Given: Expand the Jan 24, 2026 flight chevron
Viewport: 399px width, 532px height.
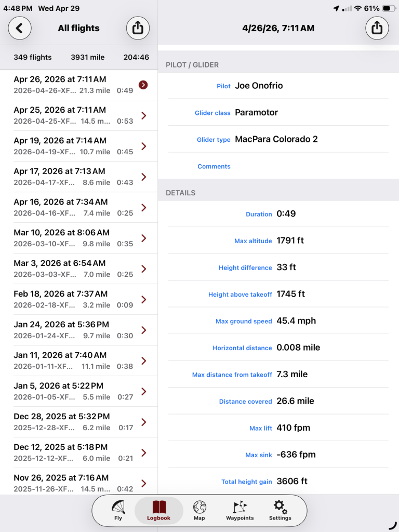Looking at the screenshot, I should (144, 330).
